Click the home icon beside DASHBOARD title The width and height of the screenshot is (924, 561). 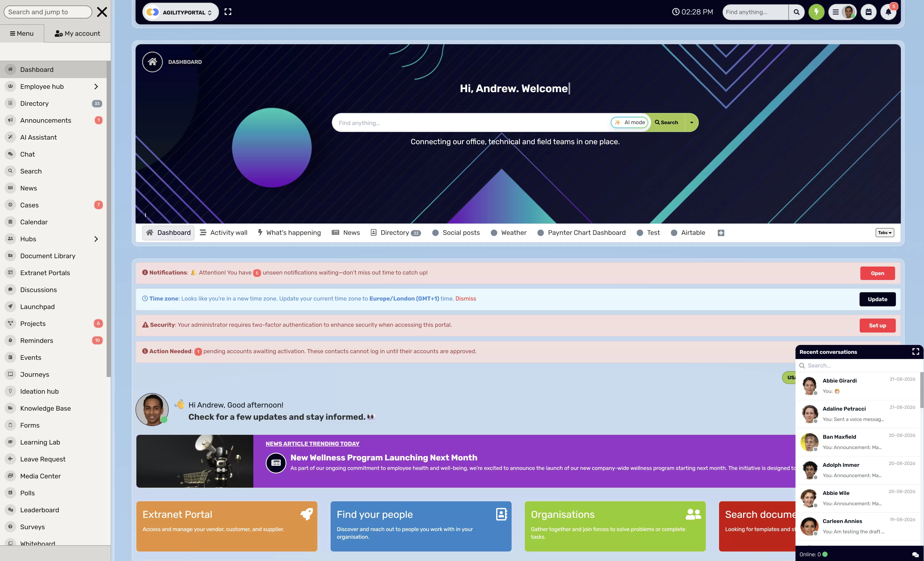coord(152,62)
